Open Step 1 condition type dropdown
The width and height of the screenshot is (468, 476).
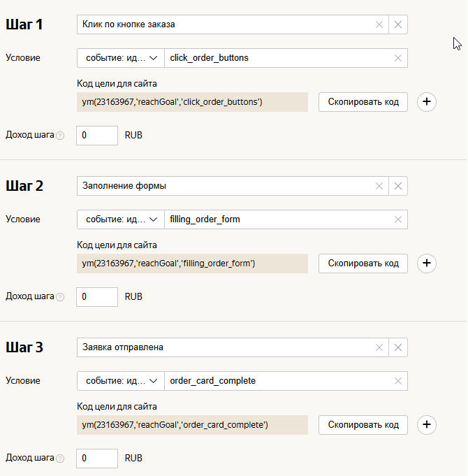point(121,58)
